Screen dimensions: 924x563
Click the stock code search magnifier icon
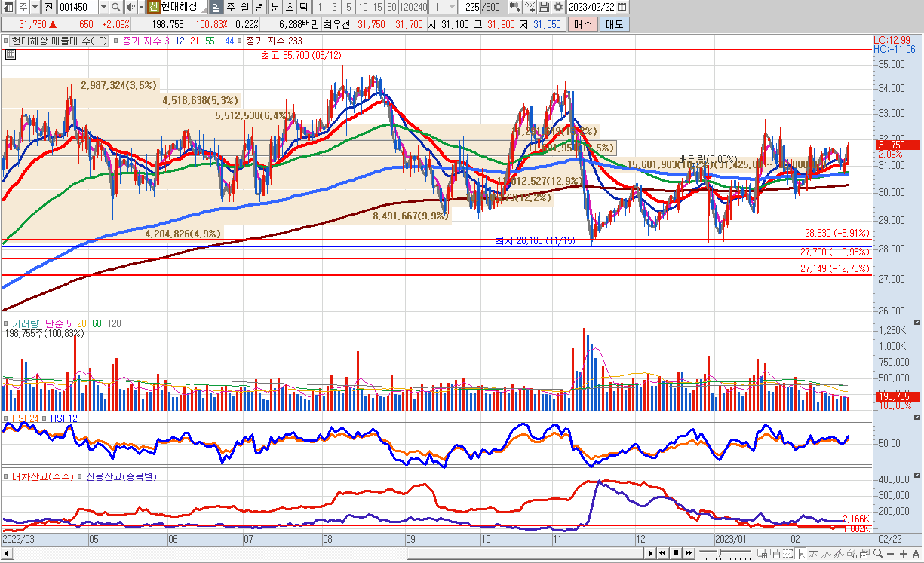point(115,7)
